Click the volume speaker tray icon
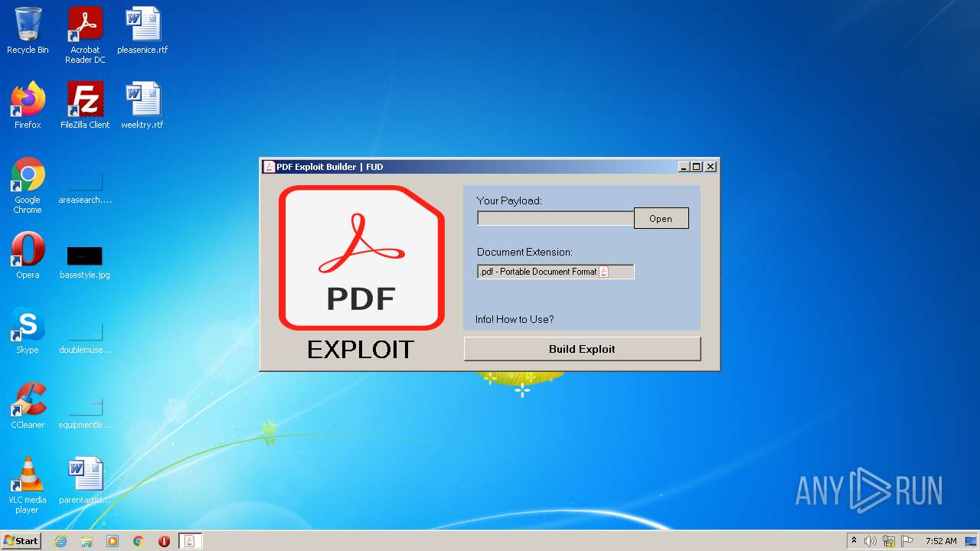The width and height of the screenshot is (980, 551). 871,541
